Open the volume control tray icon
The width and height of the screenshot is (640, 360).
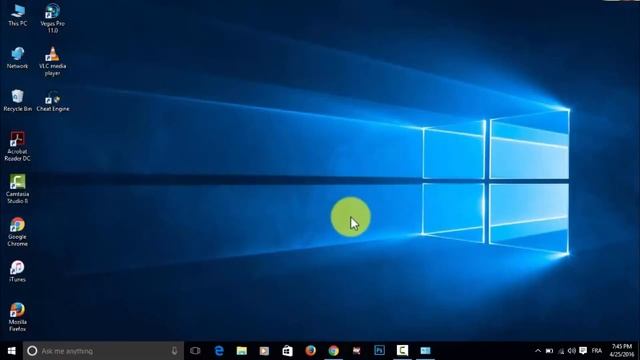[571, 351]
